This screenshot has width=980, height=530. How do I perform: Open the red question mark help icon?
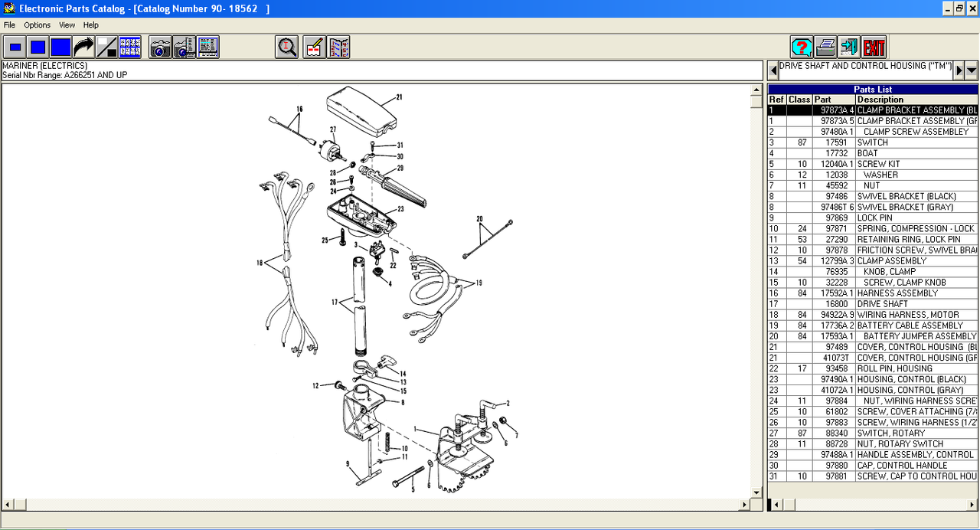(x=802, y=47)
